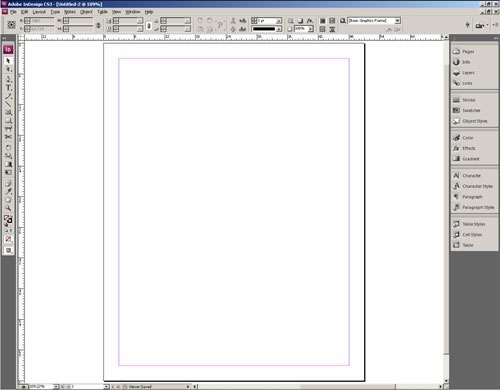
Task: Open the Table menu
Action: [x=102, y=12]
